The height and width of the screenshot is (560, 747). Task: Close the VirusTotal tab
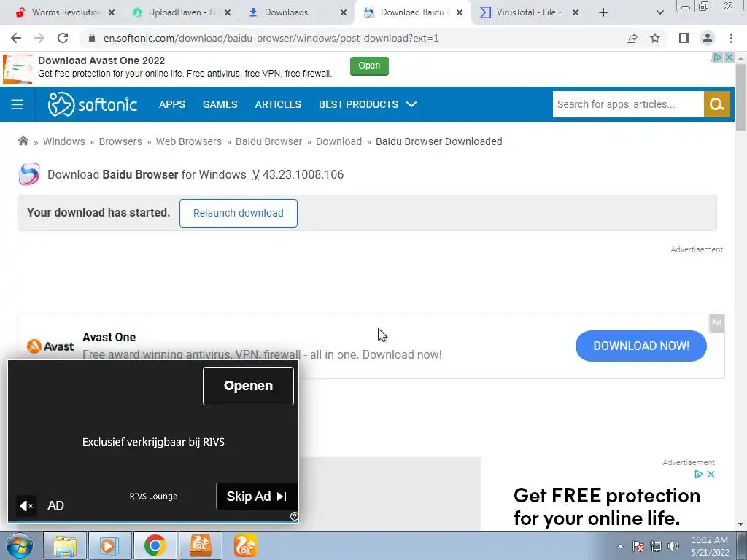pos(576,12)
